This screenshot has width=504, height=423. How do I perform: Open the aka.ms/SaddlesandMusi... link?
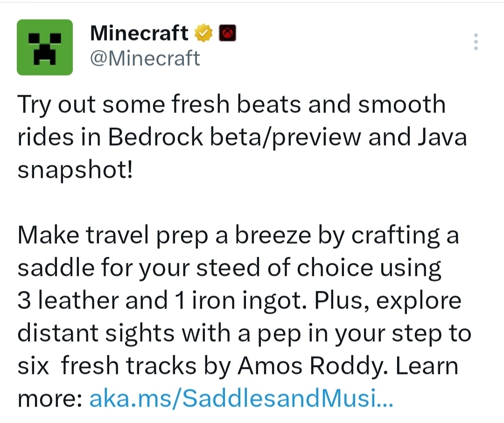coord(241,398)
